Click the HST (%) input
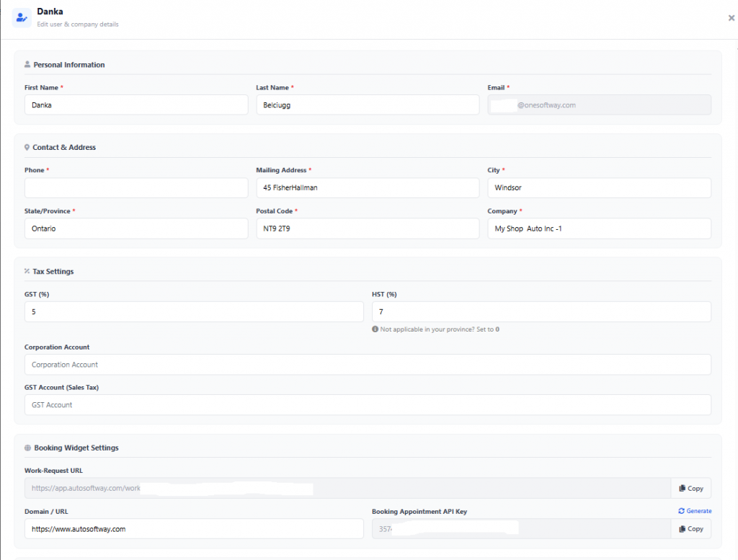The height and width of the screenshot is (560, 738). [x=541, y=311]
